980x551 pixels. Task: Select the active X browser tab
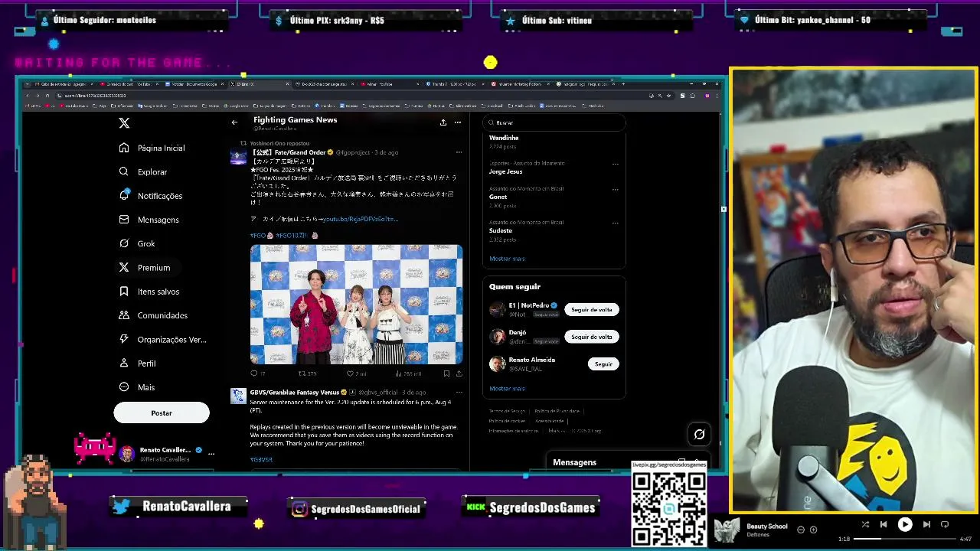click(260, 84)
